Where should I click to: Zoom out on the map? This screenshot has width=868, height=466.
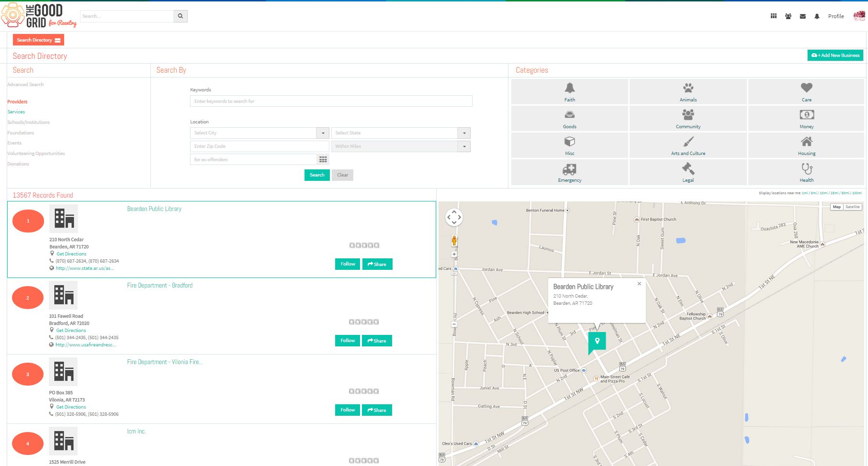454,324
